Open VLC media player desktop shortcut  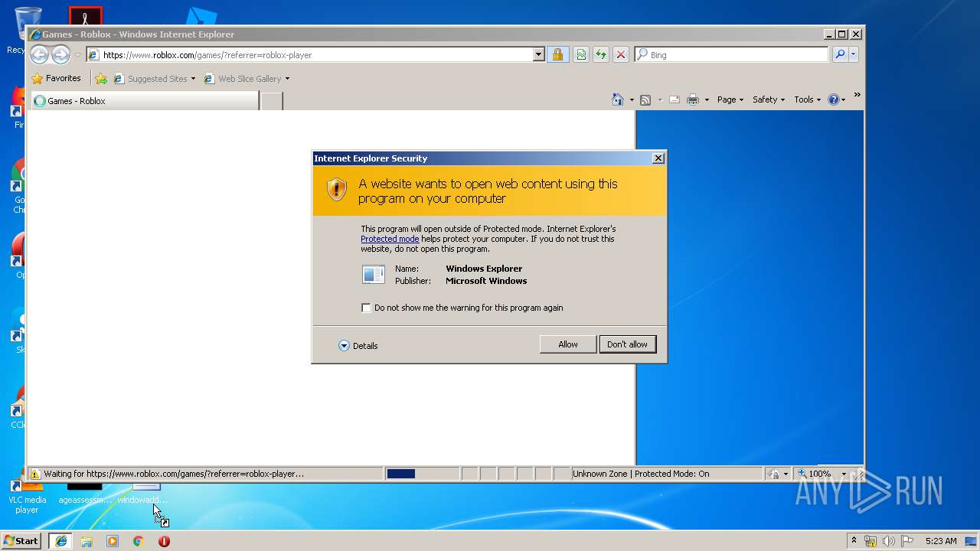click(27, 499)
